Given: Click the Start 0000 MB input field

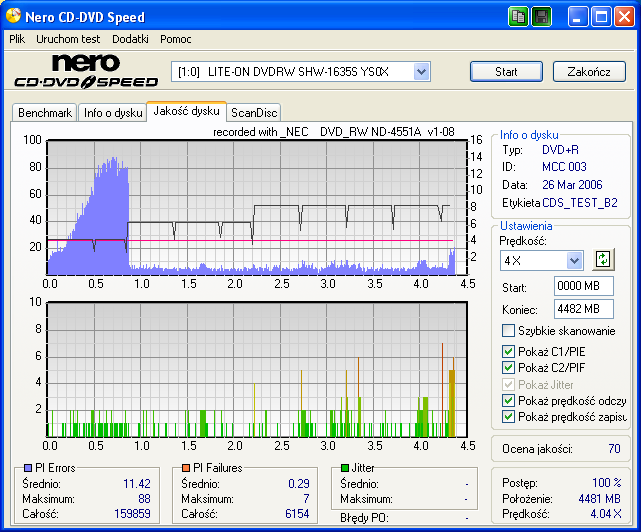Looking at the screenshot, I should click(584, 286).
